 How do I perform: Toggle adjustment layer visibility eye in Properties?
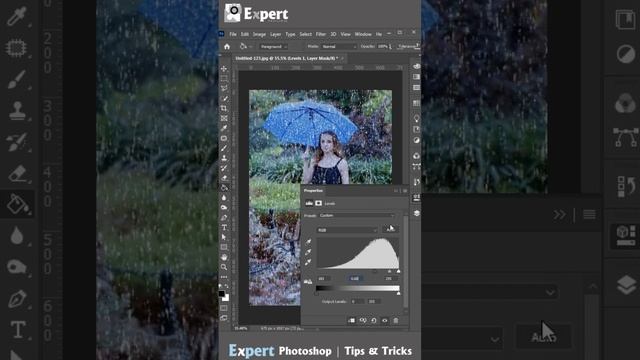tap(384, 320)
